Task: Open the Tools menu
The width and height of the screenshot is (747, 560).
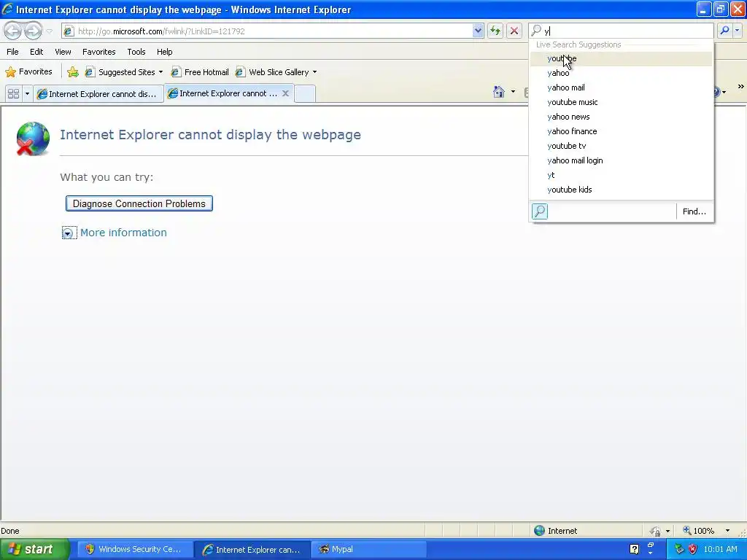Action: pos(136,52)
